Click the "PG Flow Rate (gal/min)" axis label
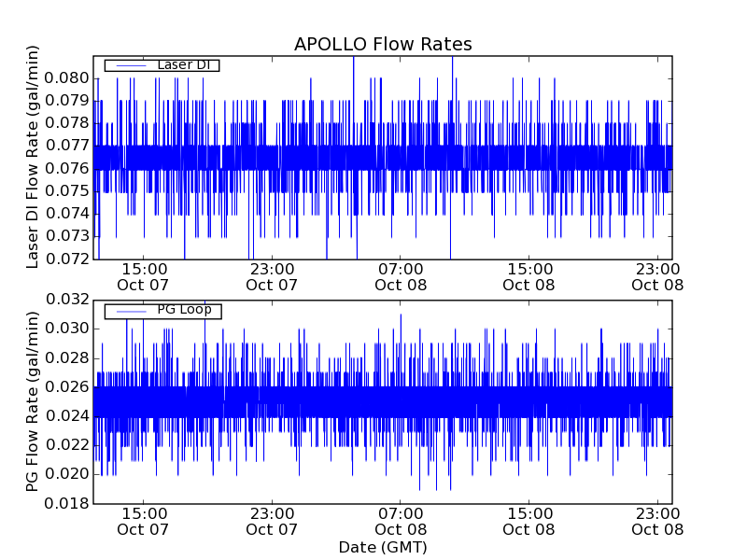Image resolution: width=747 pixels, height=560 pixels. 32,401
